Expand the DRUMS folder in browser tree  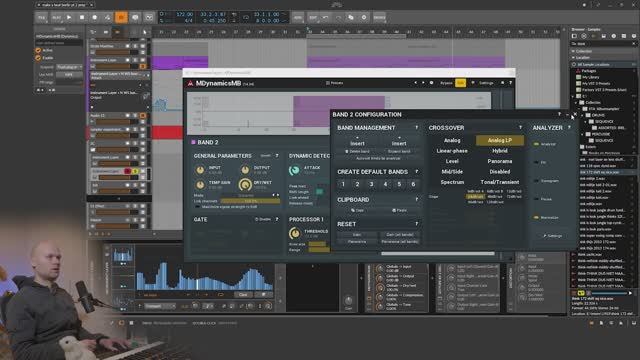pos(583,115)
